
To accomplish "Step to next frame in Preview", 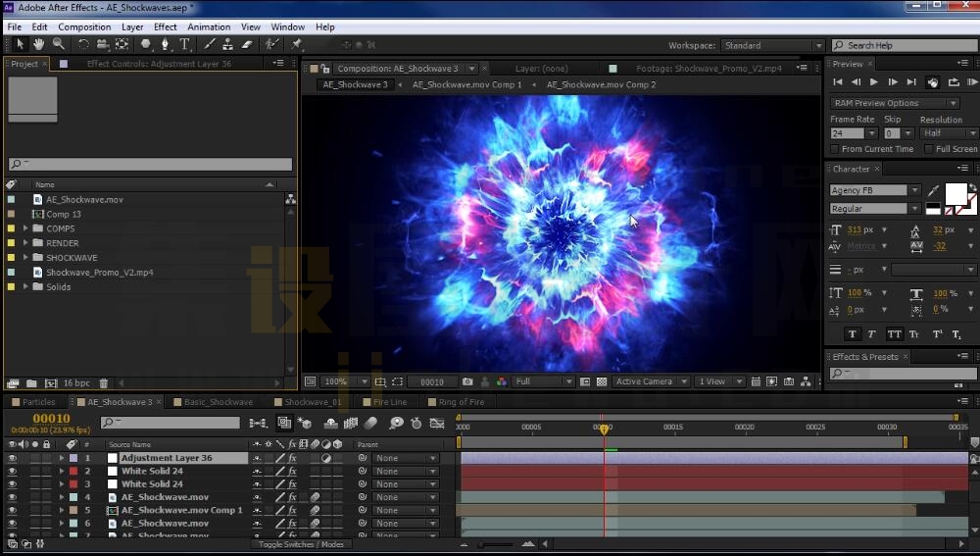I will click(x=893, y=82).
